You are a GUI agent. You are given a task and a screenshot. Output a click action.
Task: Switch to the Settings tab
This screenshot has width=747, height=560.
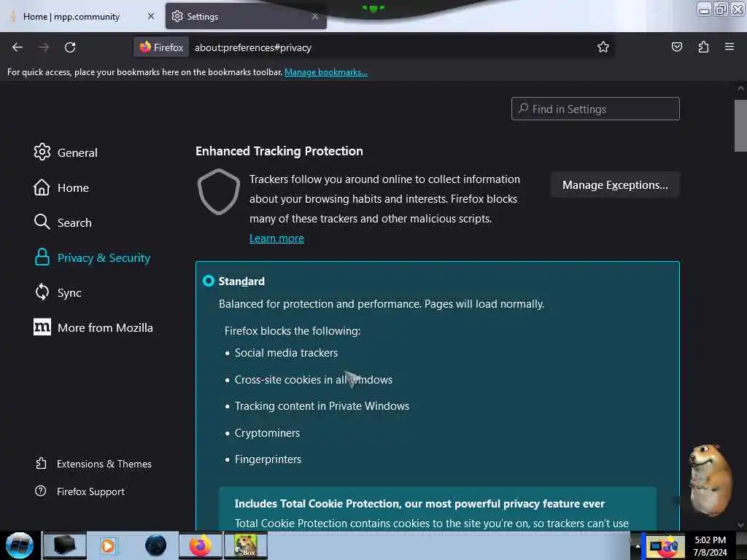tap(246, 17)
